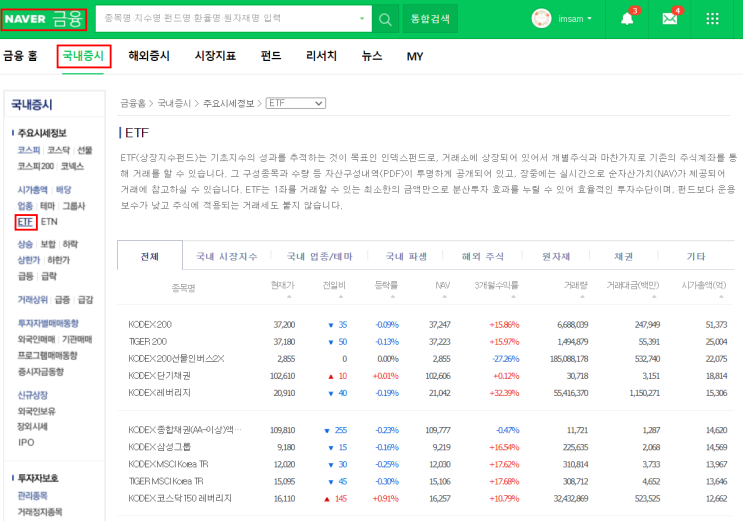The width and height of the screenshot is (743, 521).
Task: Open the ETF breadcrumb select box
Action: tap(295, 103)
